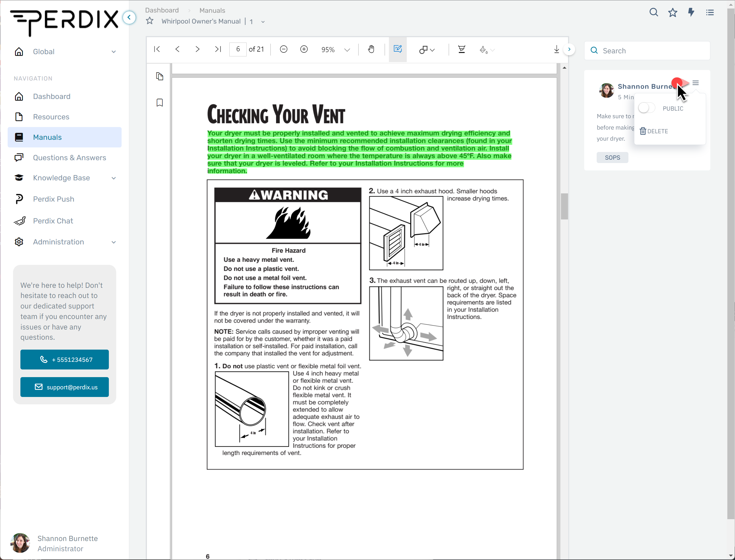The image size is (735, 560).
Task: Expand Knowledge Base submenu
Action: coord(114,178)
